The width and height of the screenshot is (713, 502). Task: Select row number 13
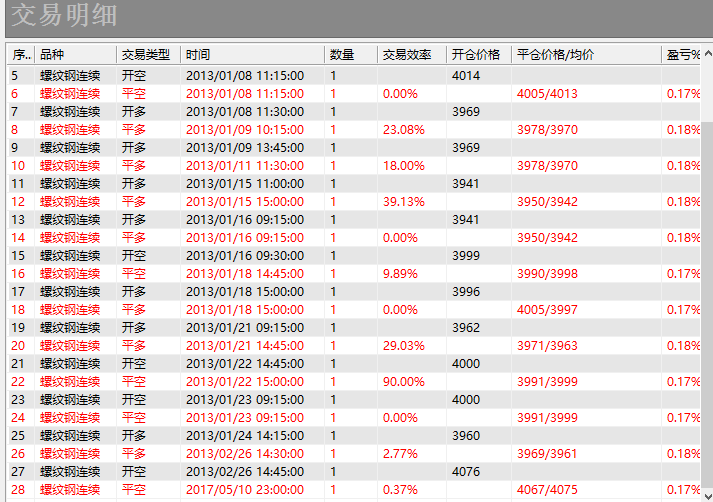click(x=18, y=220)
